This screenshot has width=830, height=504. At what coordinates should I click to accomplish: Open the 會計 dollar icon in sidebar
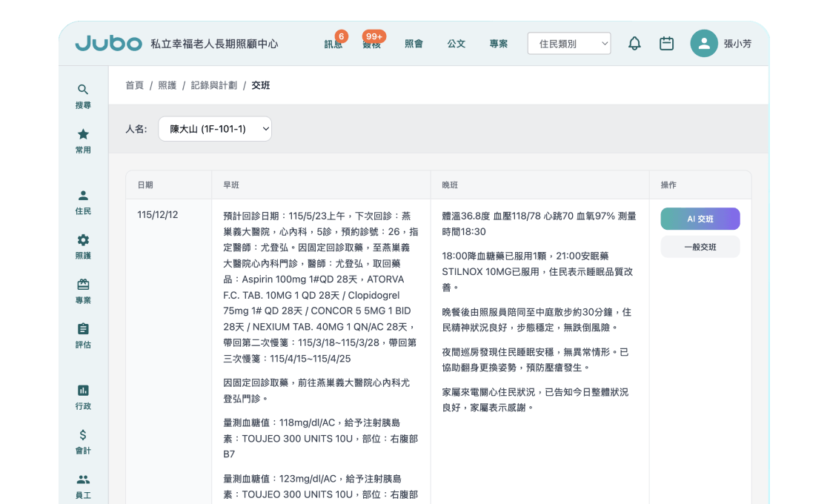coord(83,435)
